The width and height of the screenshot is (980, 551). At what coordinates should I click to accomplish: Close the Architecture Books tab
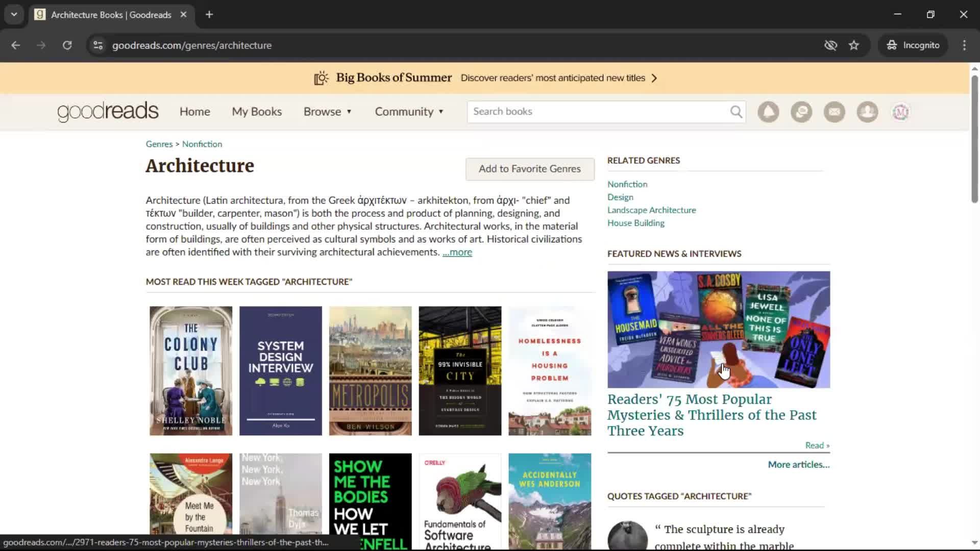[183, 15]
